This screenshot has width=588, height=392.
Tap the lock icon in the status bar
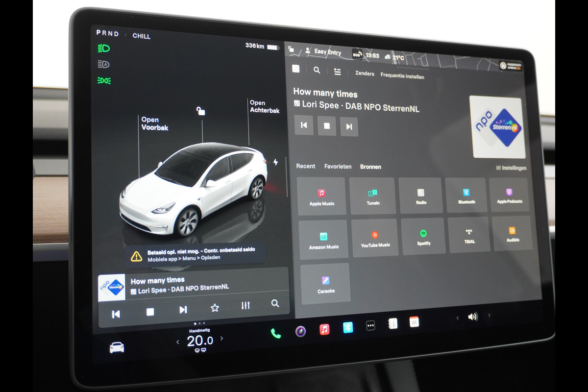click(291, 49)
